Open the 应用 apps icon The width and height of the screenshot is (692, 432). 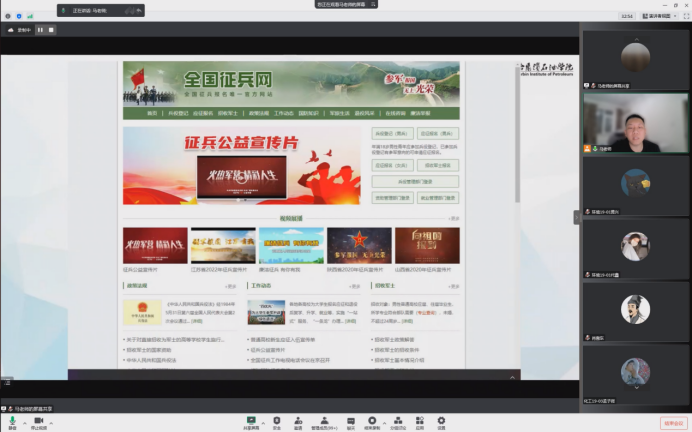point(420,421)
